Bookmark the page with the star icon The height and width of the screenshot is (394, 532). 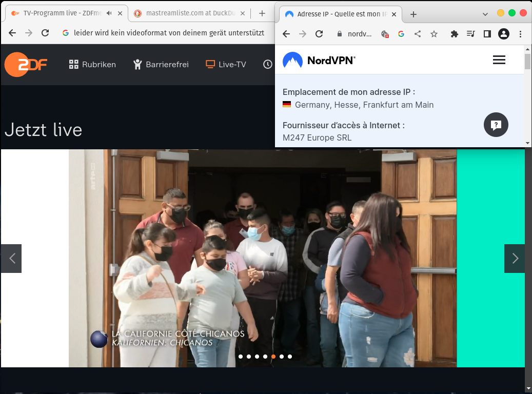pos(435,33)
